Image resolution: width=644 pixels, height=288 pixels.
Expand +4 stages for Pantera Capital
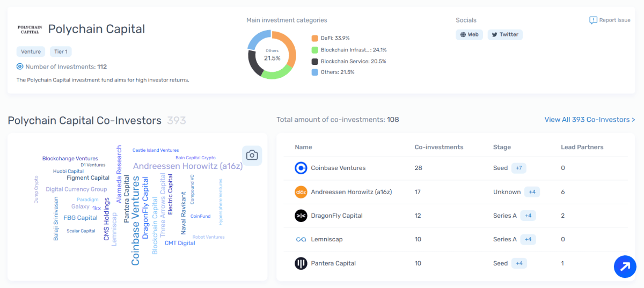(x=519, y=263)
